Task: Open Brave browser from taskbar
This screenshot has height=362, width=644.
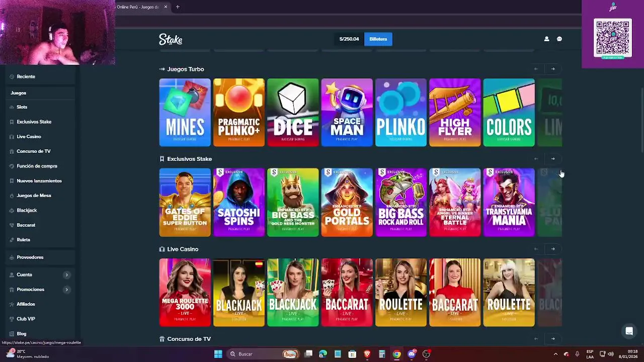Action: (367, 354)
